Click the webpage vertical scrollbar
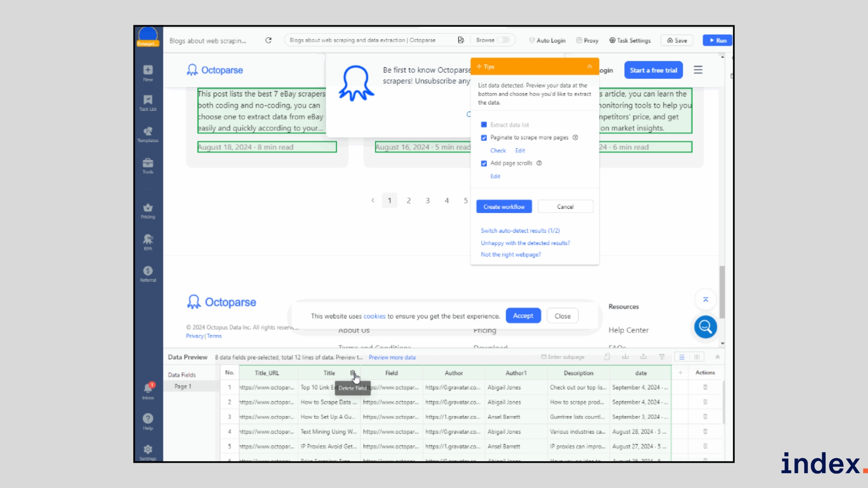This screenshot has height=488, width=868. pyautogui.click(x=722, y=291)
